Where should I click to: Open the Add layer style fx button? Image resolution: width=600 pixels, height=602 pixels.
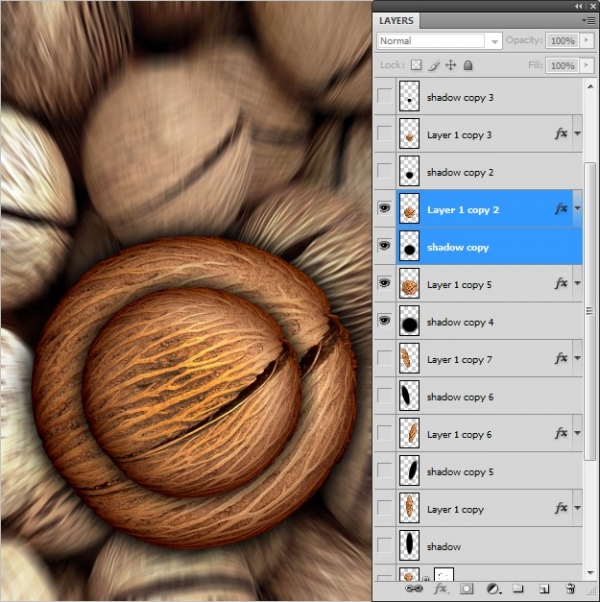pyautogui.click(x=441, y=588)
